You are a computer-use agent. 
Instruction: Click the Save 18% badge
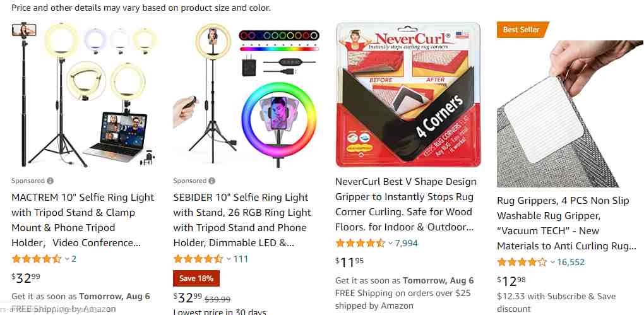pos(196,278)
